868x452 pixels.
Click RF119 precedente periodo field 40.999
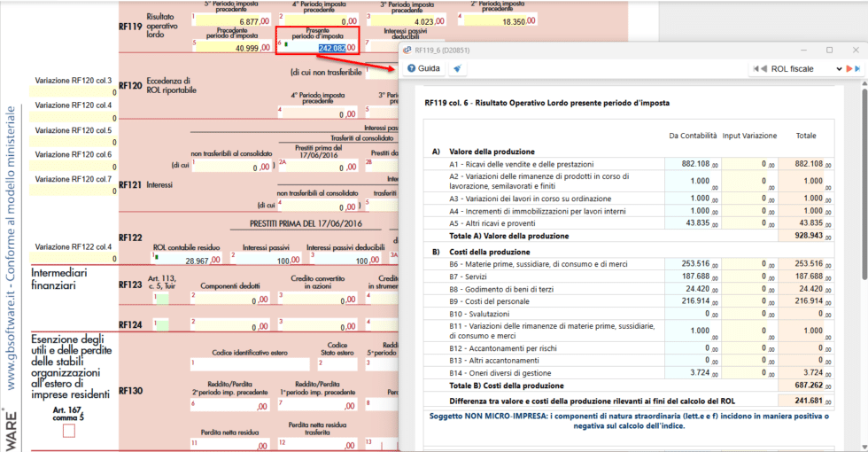231,48
